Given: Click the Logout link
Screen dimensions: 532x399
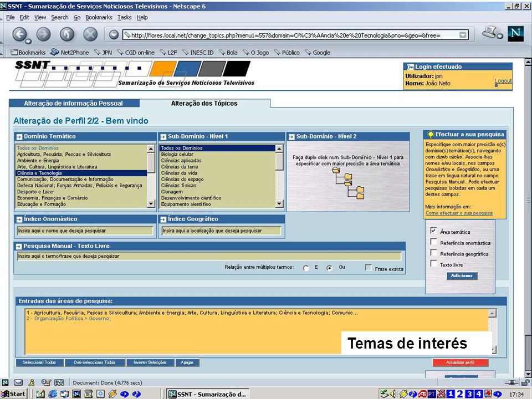Looking at the screenshot, I should point(503,81).
